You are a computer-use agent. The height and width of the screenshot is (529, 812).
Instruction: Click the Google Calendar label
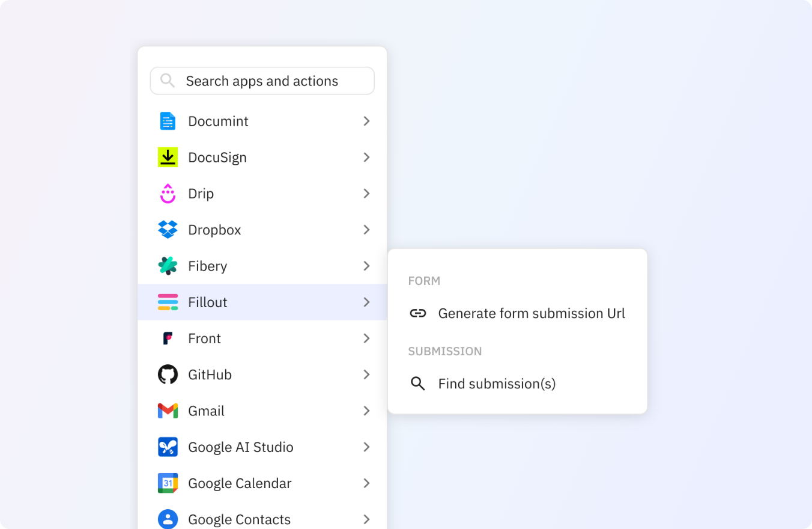(x=240, y=483)
